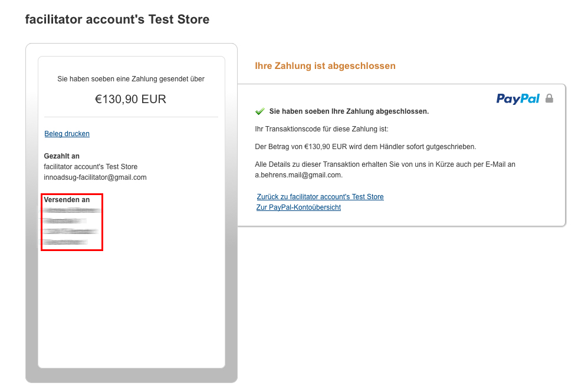
Task: Select the a.behrens.mail@gmail.com email address
Action: [298, 175]
